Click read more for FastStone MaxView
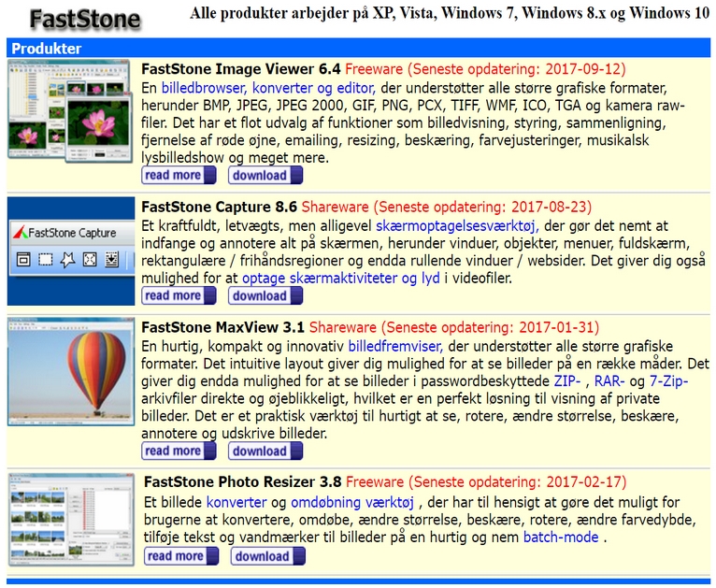This screenshot has width=716, height=588. [x=179, y=451]
